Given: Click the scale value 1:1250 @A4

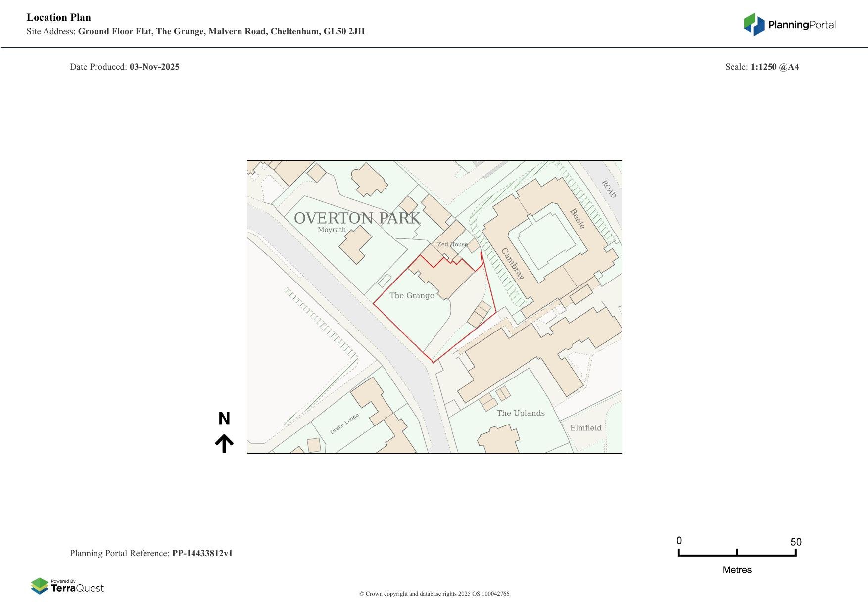Looking at the screenshot, I should tap(774, 67).
